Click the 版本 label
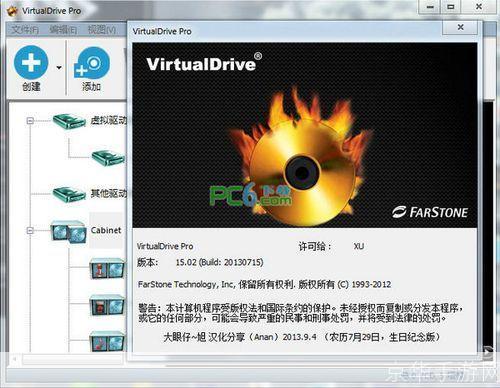Viewport: 500px width, 388px height. [147, 262]
